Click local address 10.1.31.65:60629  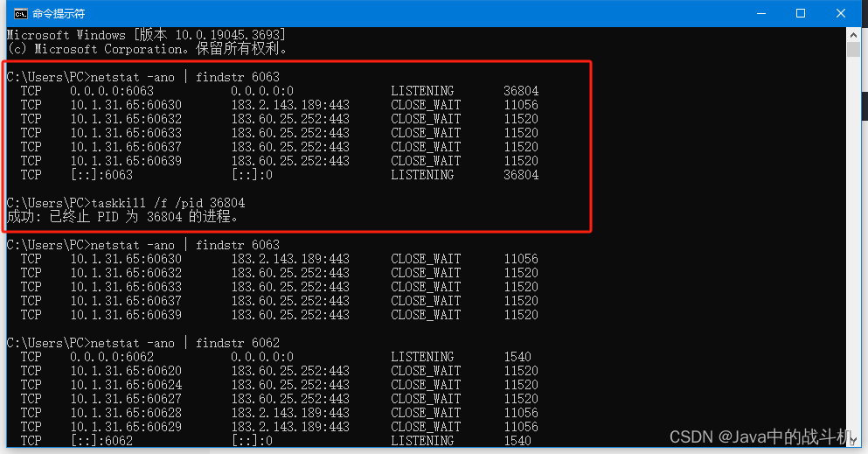(126, 427)
